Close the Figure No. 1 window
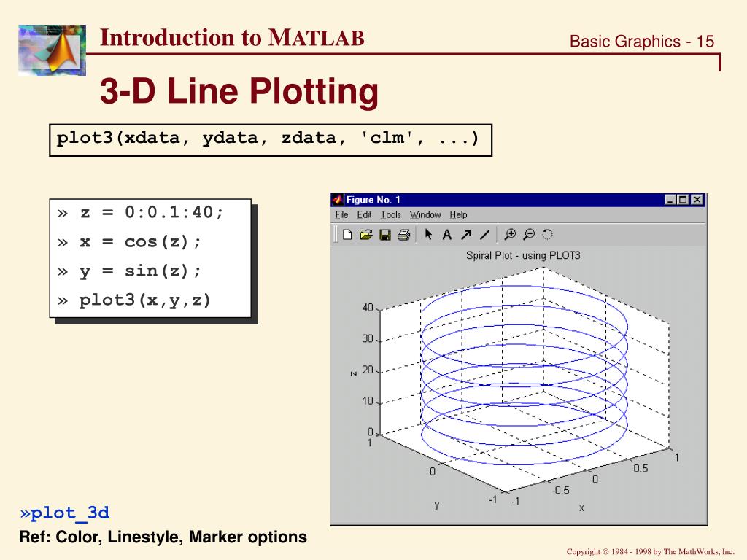 pyautogui.click(x=697, y=200)
